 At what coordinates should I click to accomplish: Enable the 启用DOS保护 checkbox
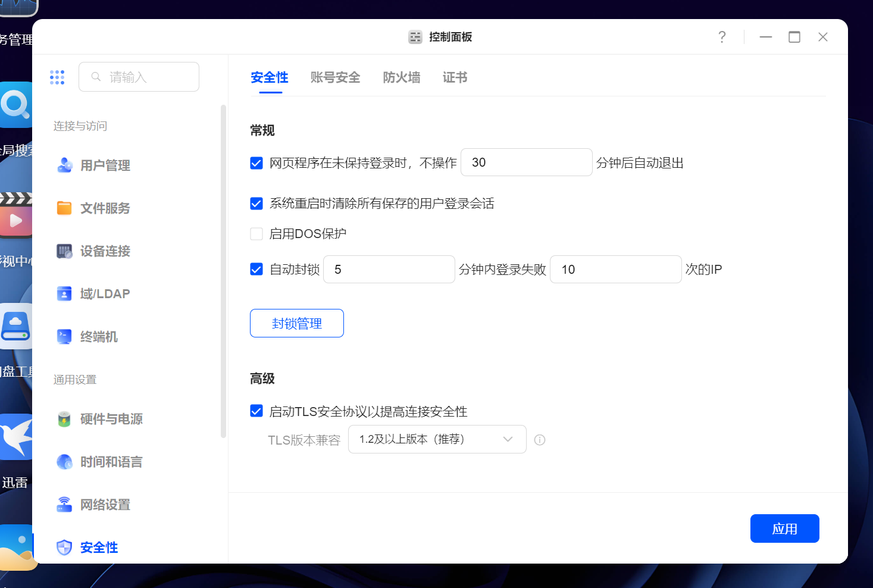256,234
